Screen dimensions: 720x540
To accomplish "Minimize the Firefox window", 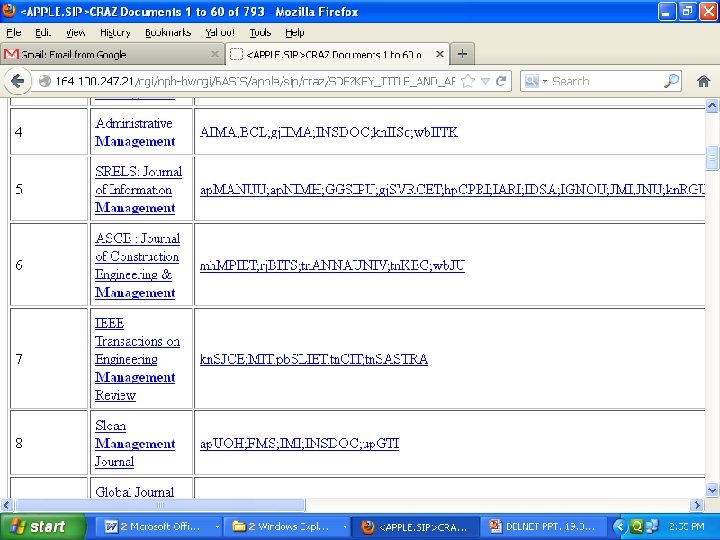I will (x=667, y=11).
